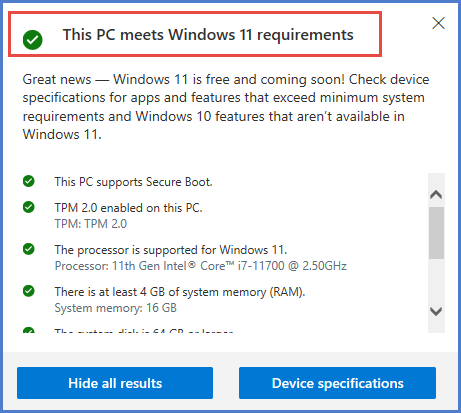
Task: Click the results list scroll up arrow
Action: pyautogui.click(x=436, y=194)
